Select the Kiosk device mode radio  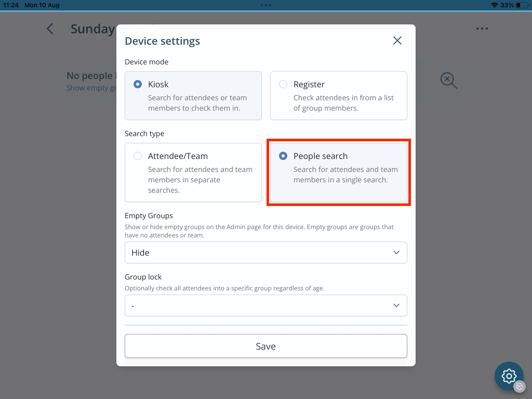pyautogui.click(x=138, y=84)
